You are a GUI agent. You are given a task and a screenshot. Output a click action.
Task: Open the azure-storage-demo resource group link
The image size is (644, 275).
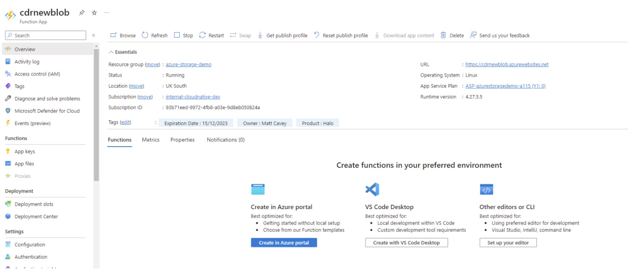[x=188, y=65]
